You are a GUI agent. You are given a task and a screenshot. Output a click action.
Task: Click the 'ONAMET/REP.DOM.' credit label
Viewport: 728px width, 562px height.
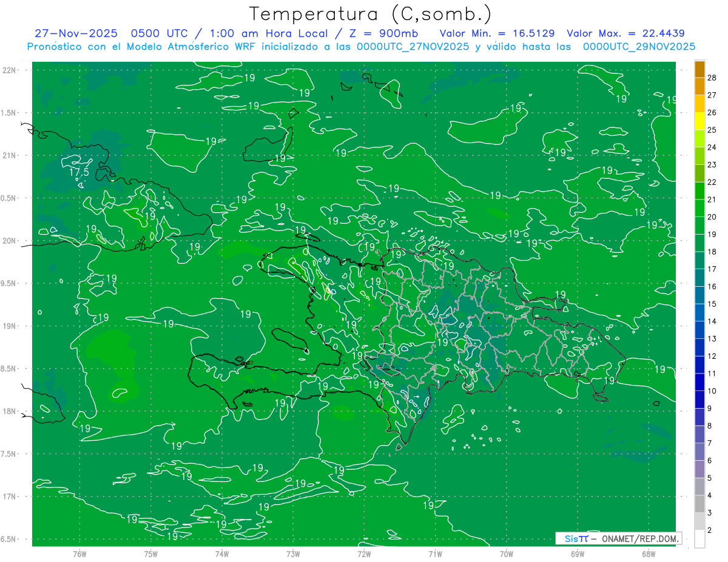(x=640, y=538)
